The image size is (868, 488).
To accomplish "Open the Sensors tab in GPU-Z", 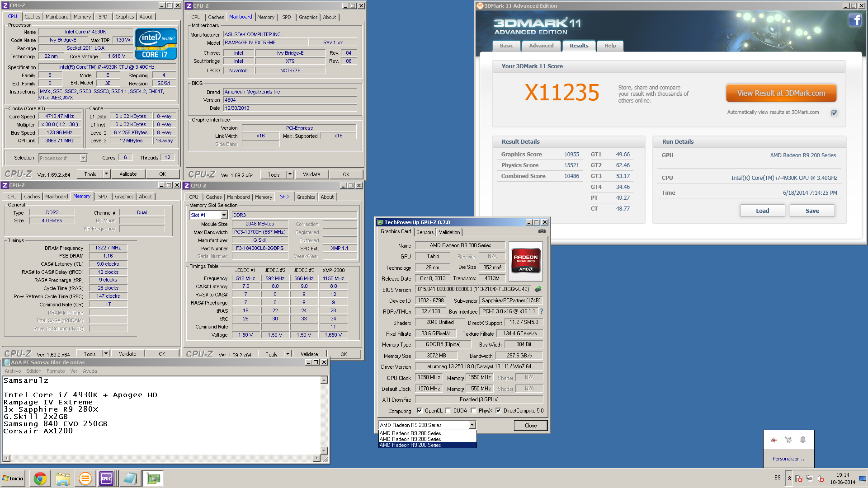I will coord(425,232).
